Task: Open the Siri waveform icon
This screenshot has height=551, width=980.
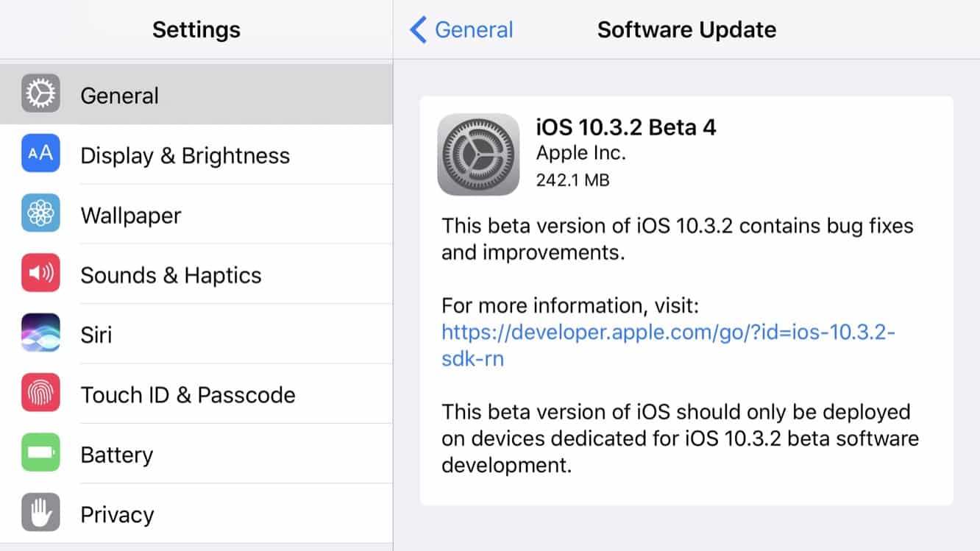Action: coord(40,333)
